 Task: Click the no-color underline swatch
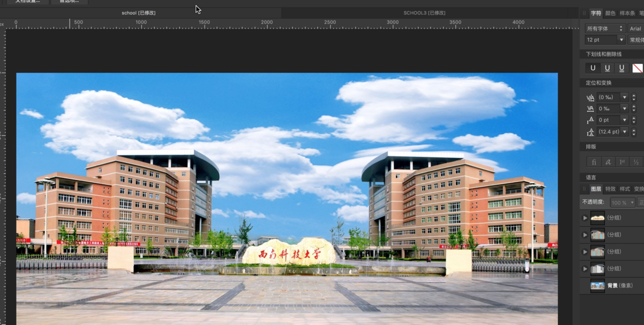(637, 68)
